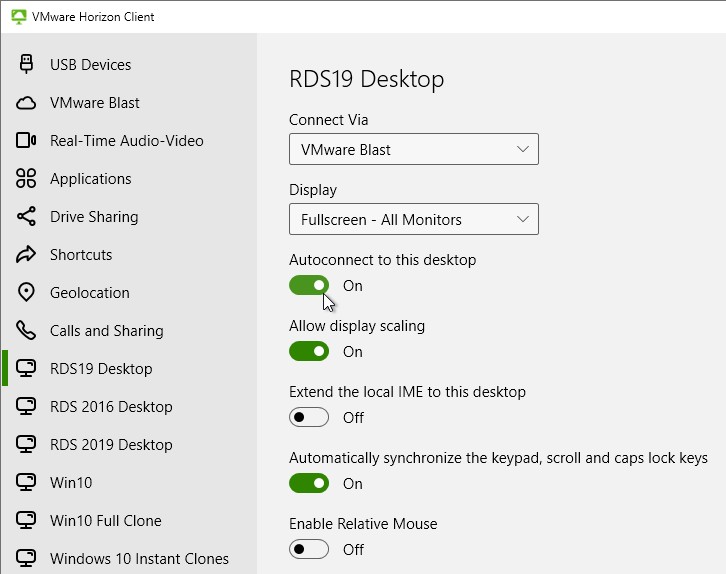
Task: Click the VMware Blast cloud icon
Action: point(26,103)
